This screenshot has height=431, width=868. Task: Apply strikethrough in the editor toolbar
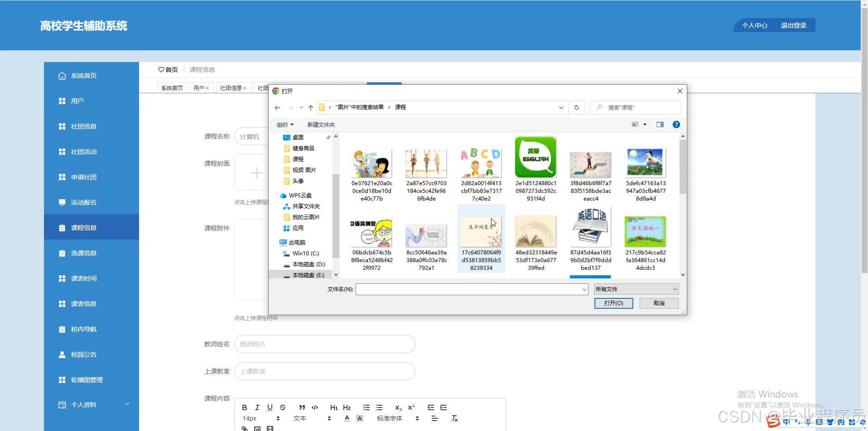tap(283, 407)
